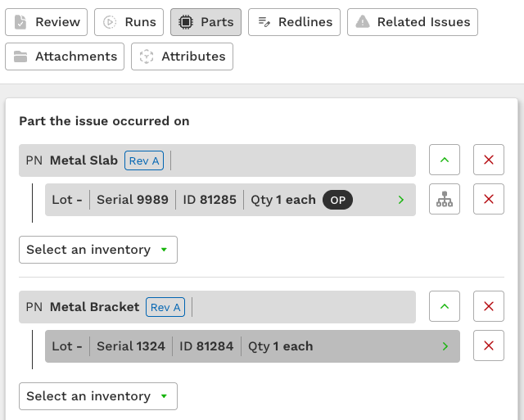Click Serial 9989 text
This screenshot has width=524, height=420.
point(133,200)
